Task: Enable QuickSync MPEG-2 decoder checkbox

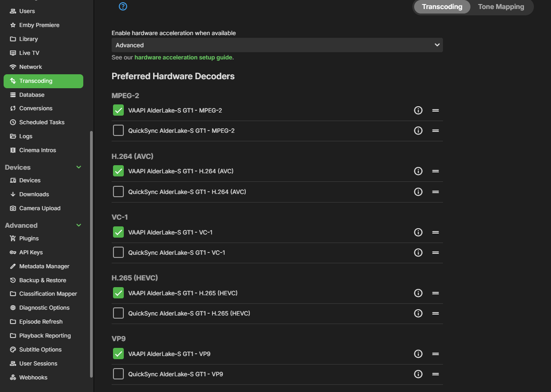Action: [x=118, y=131]
